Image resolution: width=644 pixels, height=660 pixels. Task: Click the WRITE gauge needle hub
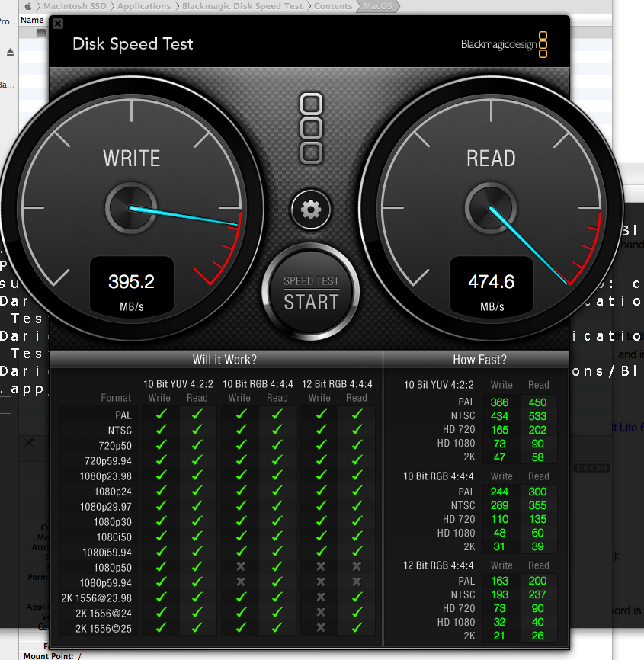click(131, 208)
